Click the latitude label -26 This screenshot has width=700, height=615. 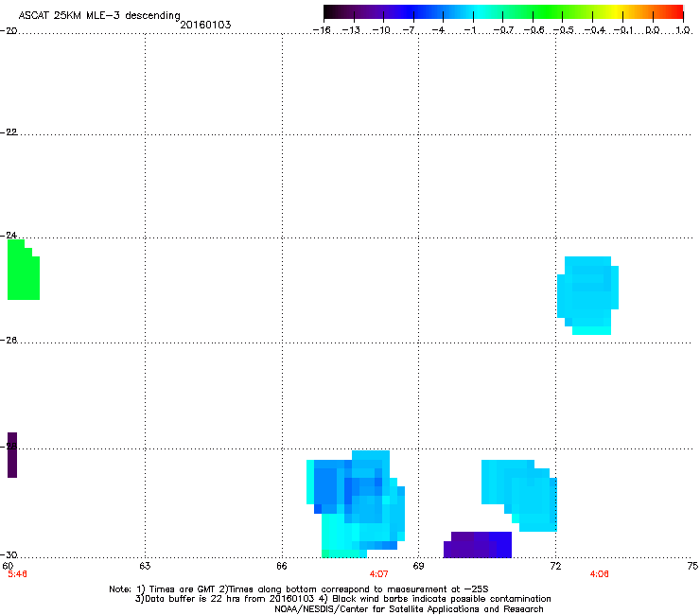9,340
